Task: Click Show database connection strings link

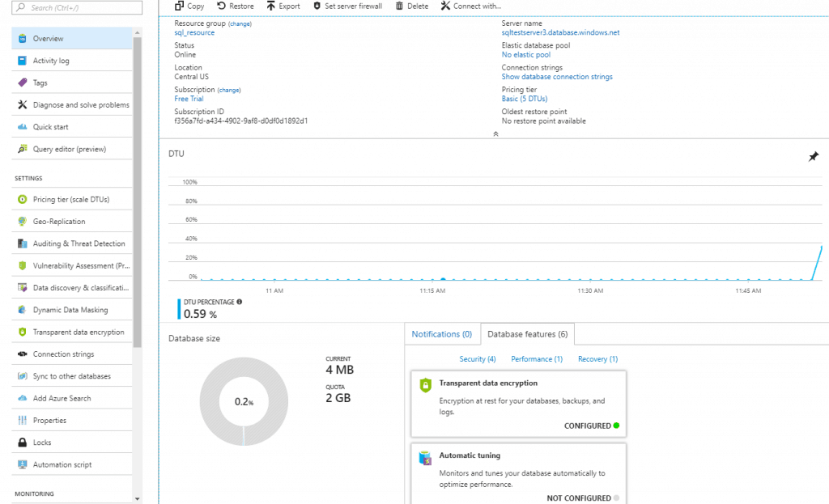Action: pyautogui.click(x=557, y=76)
